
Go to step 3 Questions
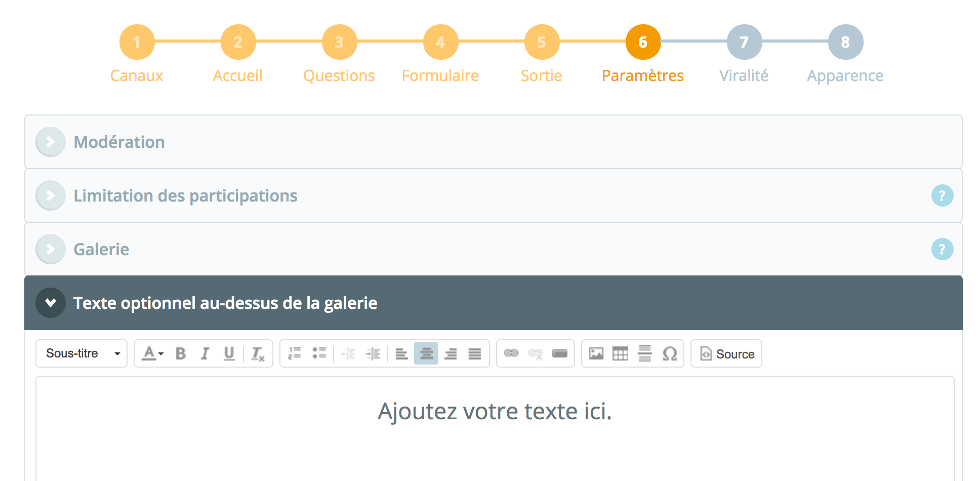(339, 43)
